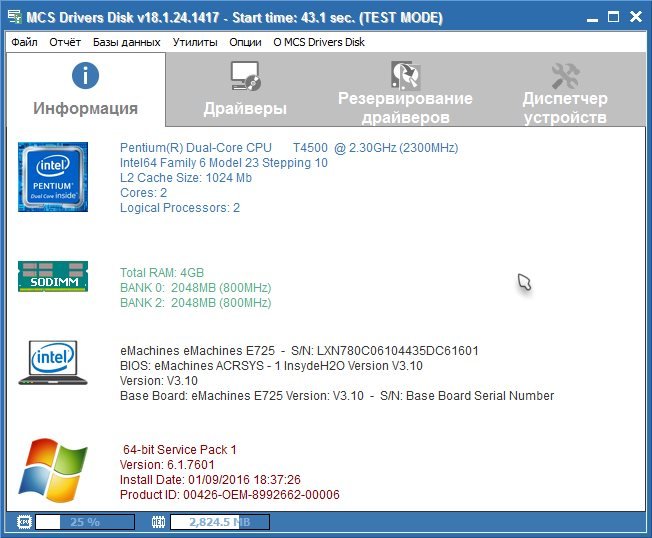Switch to the Информация tab

point(86,89)
